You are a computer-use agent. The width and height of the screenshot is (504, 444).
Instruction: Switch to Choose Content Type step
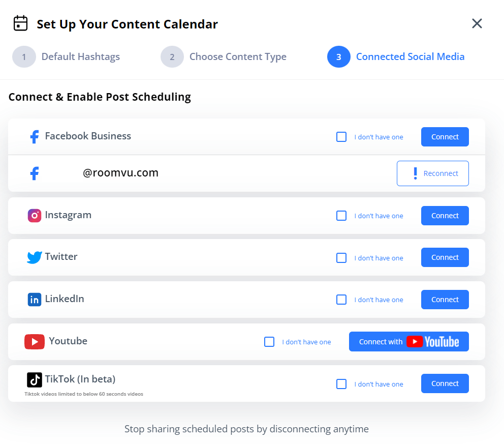pos(237,57)
